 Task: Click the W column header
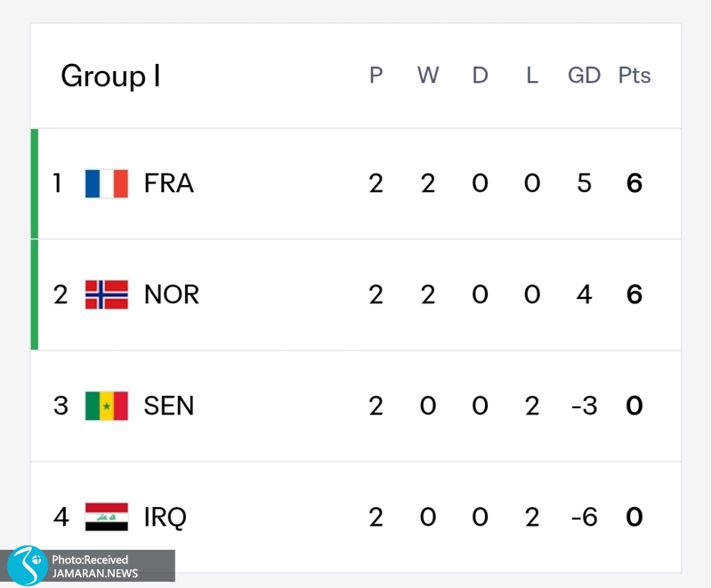click(x=428, y=75)
